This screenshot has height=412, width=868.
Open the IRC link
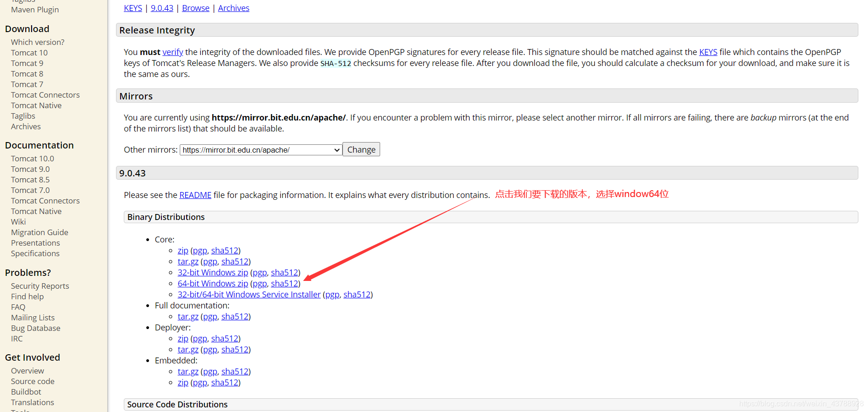pos(17,339)
